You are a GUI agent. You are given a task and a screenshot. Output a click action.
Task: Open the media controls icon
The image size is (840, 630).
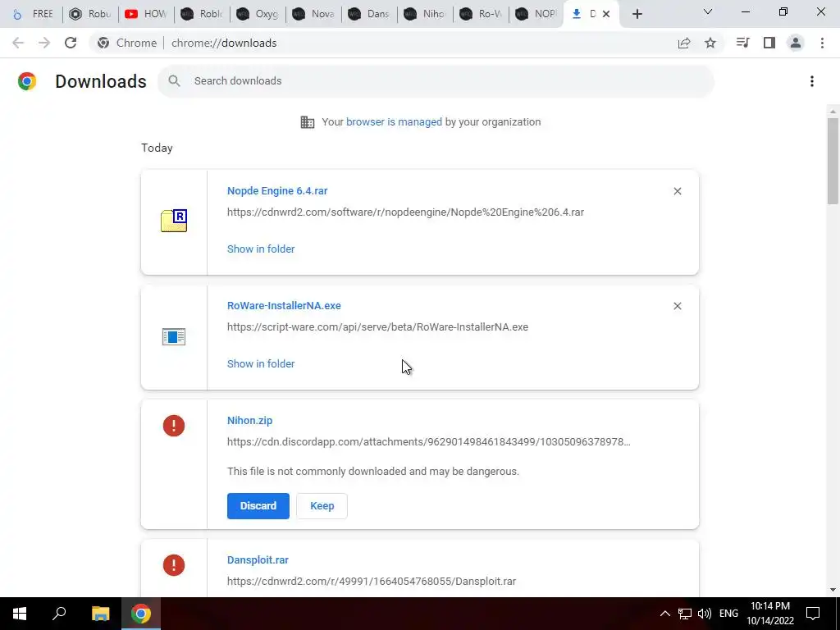[x=742, y=43]
